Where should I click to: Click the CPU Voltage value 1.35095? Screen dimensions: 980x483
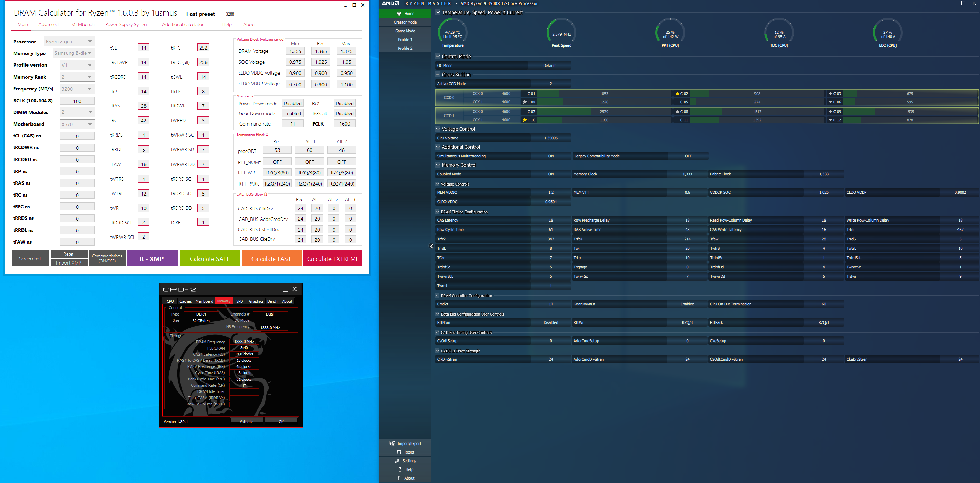click(x=550, y=138)
